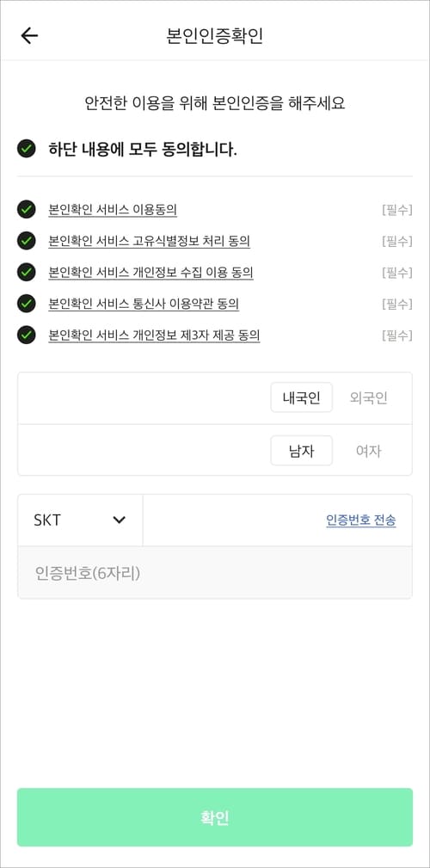Focus the 인증번호(6자리) input field

click(215, 572)
